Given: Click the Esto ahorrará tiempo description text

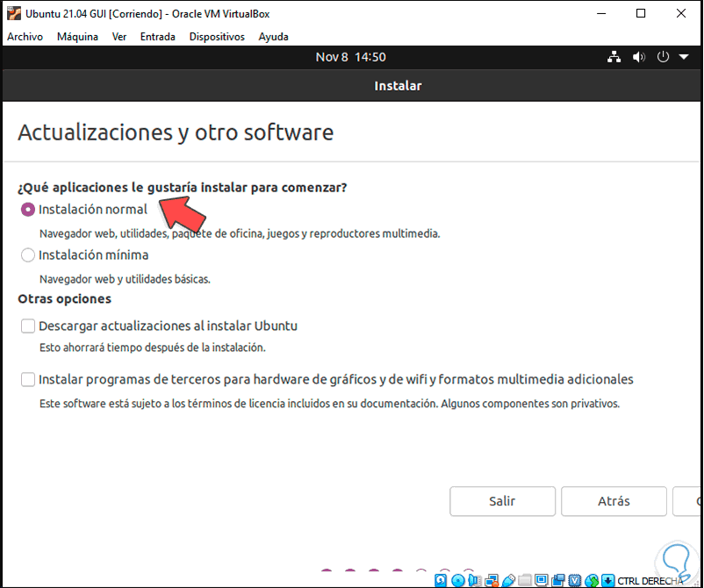Looking at the screenshot, I should pos(152,348).
